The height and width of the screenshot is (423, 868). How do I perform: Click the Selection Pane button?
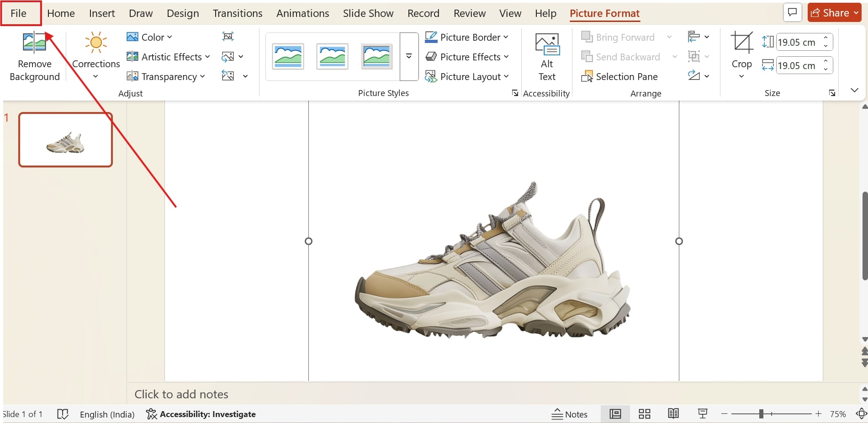(619, 76)
